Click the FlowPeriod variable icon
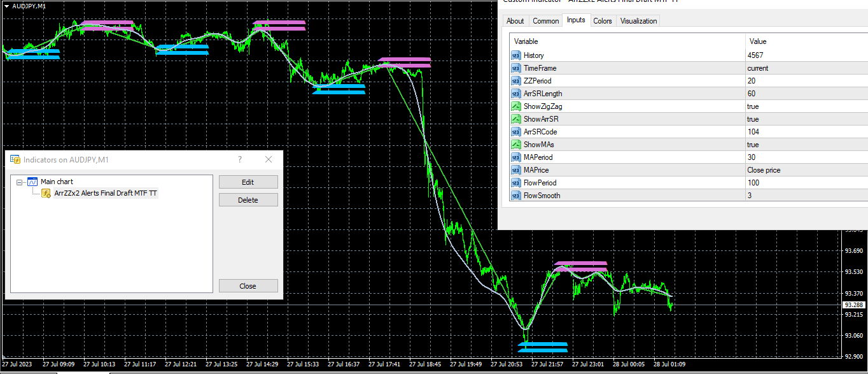 (516, 183)
